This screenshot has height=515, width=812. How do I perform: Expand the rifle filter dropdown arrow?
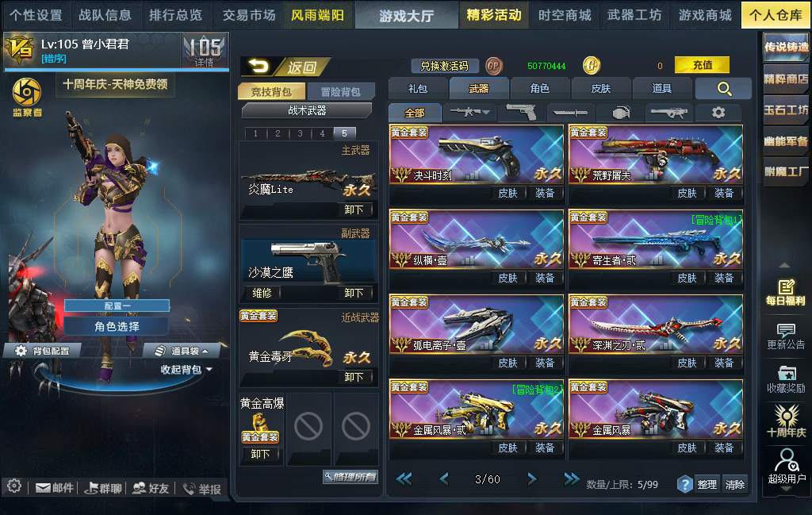click(x=486, y=112)
